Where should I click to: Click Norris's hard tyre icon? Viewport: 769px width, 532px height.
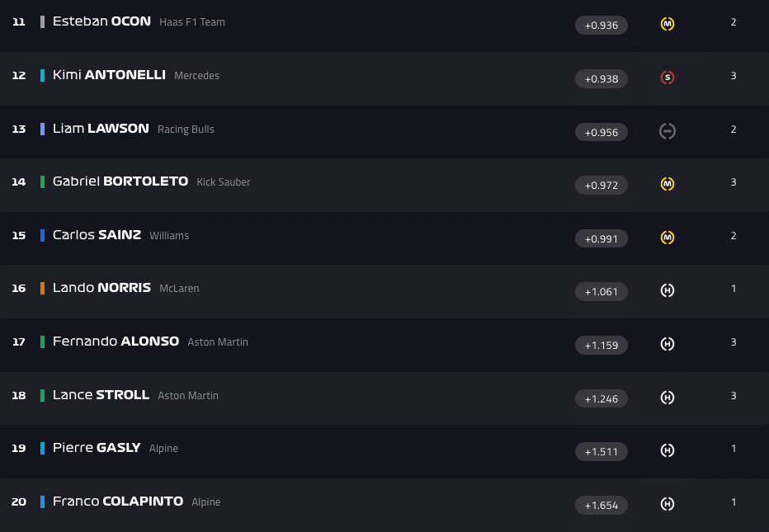(668, 290)
